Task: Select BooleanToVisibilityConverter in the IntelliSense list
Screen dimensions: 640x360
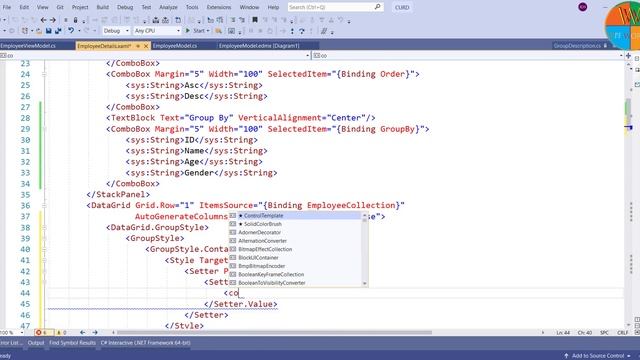Action: [x=295, y=283]
